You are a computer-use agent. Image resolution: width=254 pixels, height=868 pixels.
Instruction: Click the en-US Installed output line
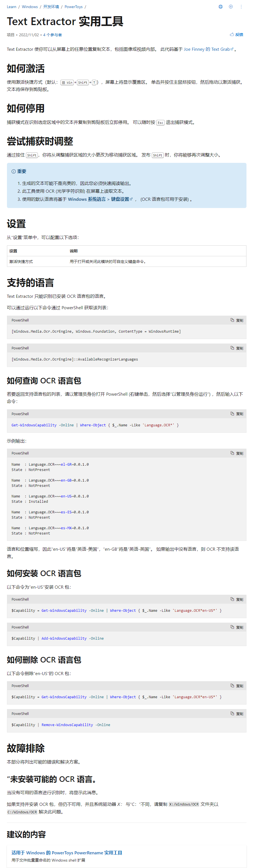(30, 501)
